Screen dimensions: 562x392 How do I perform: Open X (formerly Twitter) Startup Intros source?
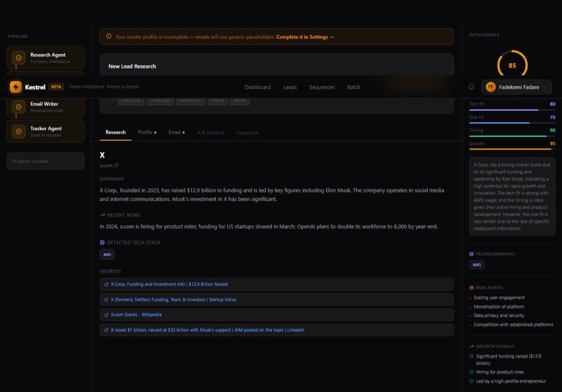point(276,300)
